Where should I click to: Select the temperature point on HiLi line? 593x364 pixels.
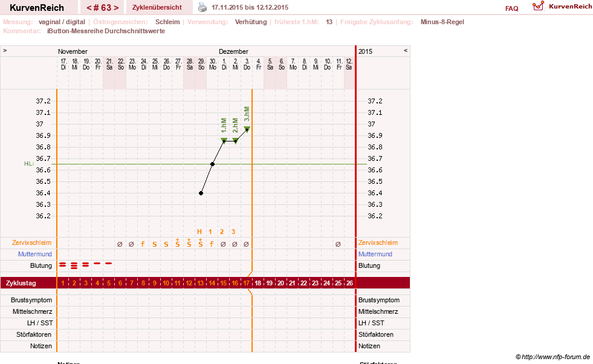[x=213, y=164]
